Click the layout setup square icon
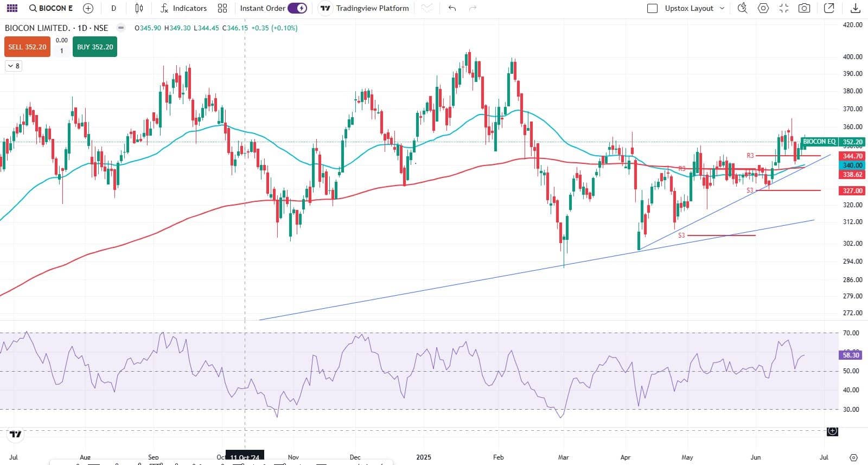Image resolution: width=868 pixels, height=465 pixels. click(x=653, y=8)
